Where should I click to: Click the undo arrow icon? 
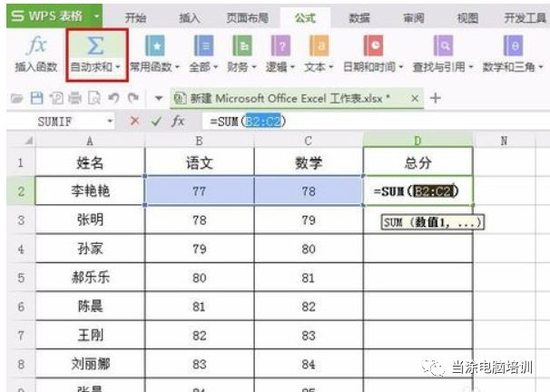pyautogui.click(x=113, y=99)
